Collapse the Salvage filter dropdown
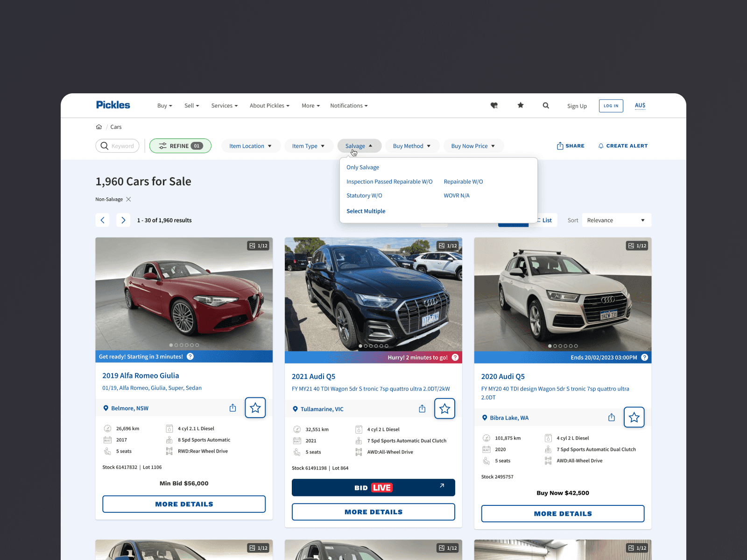 [359, 146]
